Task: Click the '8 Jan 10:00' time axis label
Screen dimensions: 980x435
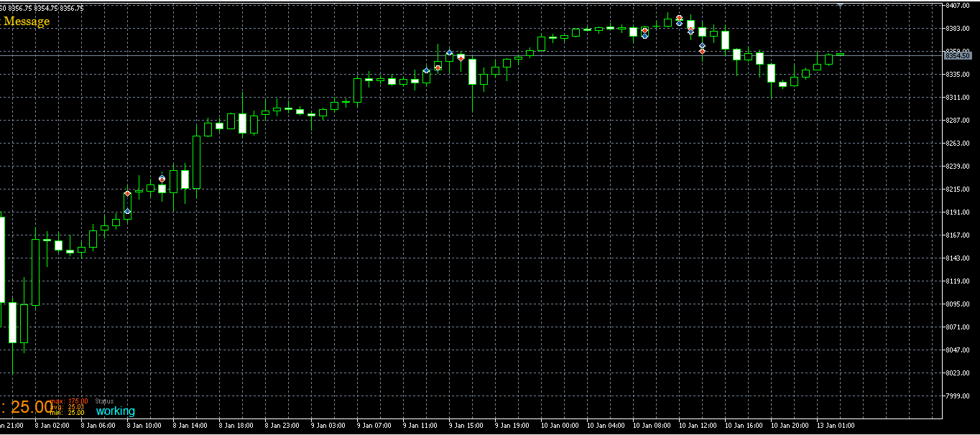Action: click(144, 426)
